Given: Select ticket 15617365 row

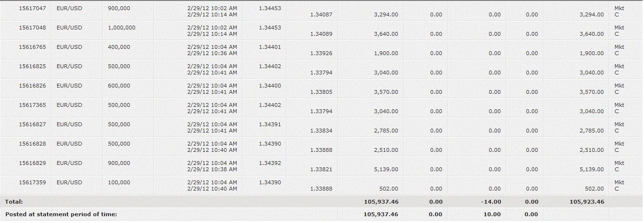Looking at the screenshot, I should (x=32, y=105).
